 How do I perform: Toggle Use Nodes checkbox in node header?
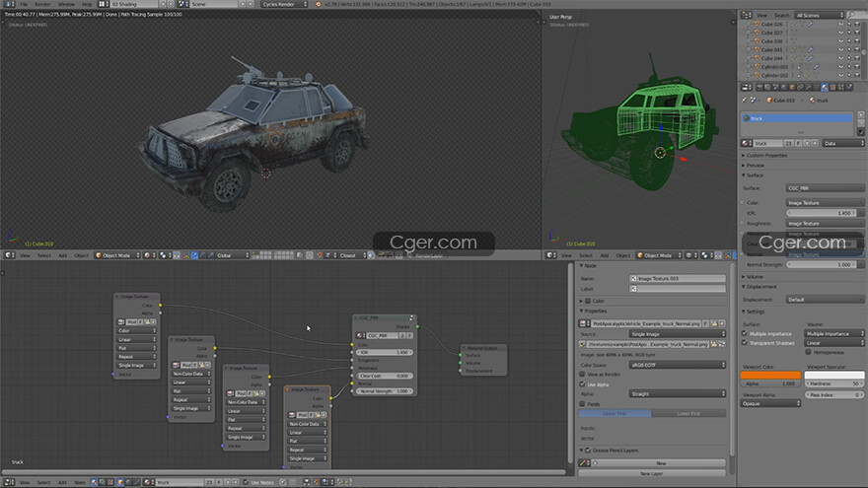pyautogui.click(x=246, y=482)
